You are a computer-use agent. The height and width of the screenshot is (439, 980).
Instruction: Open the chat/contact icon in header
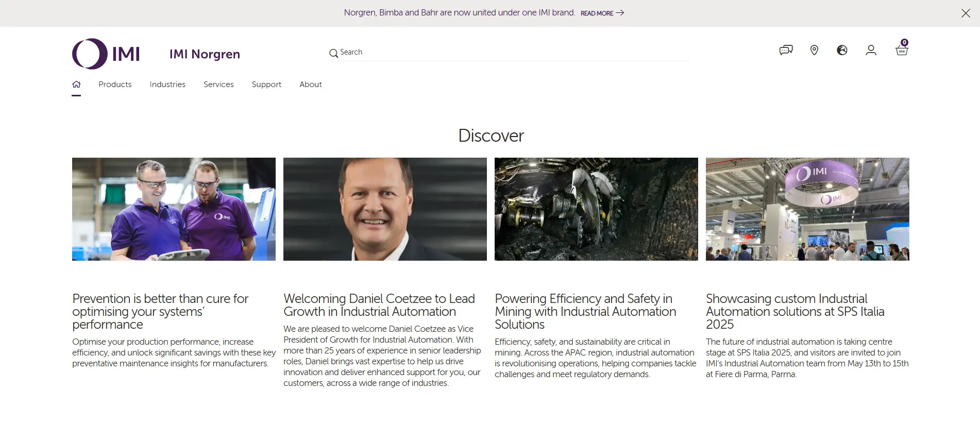[x=786, y=50]
